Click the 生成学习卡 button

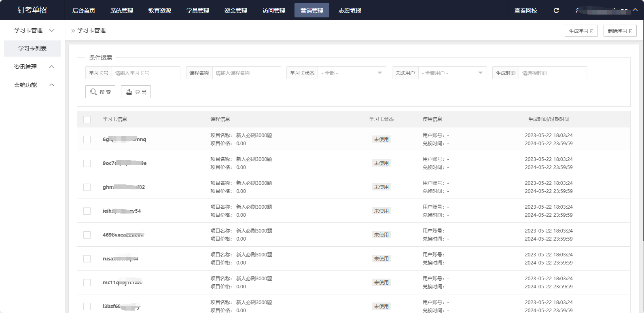click(x=581, y=31)
